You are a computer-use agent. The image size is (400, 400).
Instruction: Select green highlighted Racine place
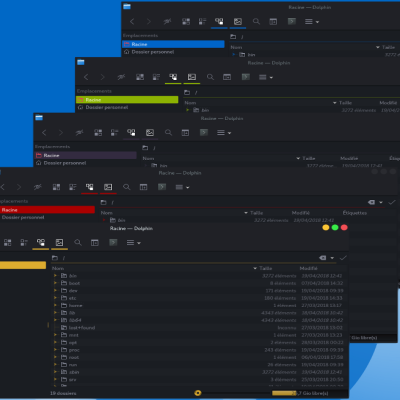[127, 100]
